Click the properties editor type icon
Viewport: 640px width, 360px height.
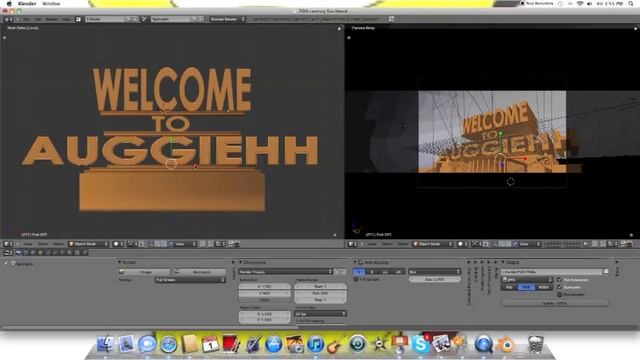pyautogui.click(x=9, y=253)
